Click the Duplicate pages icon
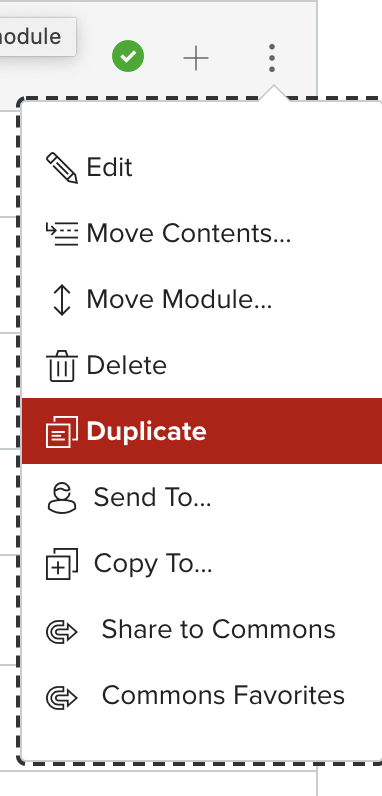This screenshot has width=382, height=796. coord(62,432)
